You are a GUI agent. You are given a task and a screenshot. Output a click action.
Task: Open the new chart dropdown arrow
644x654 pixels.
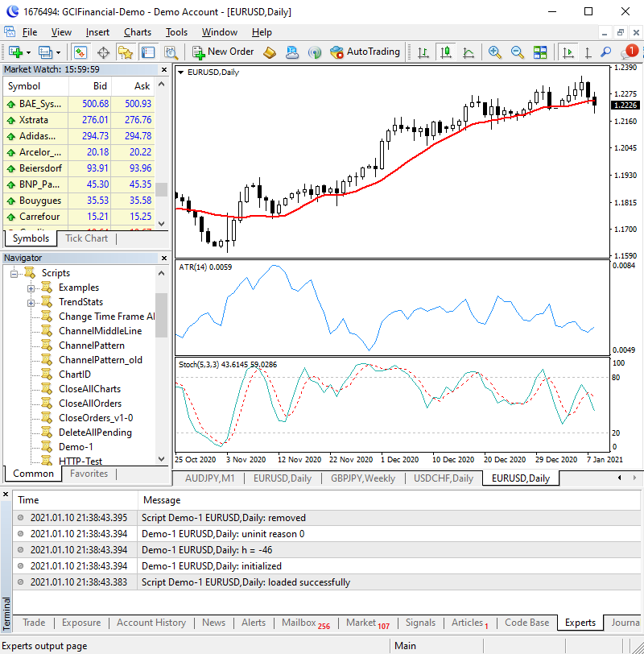pos(28,52)
